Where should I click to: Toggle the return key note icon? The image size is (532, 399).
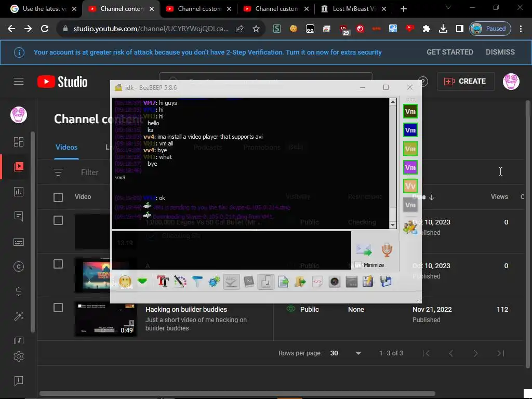pos(265,281)
